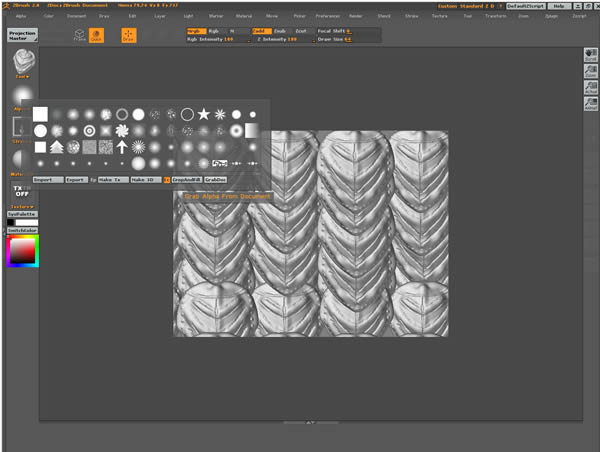Click the Help button
This screenshot has width=600, height=452.
tap(559, 6)
